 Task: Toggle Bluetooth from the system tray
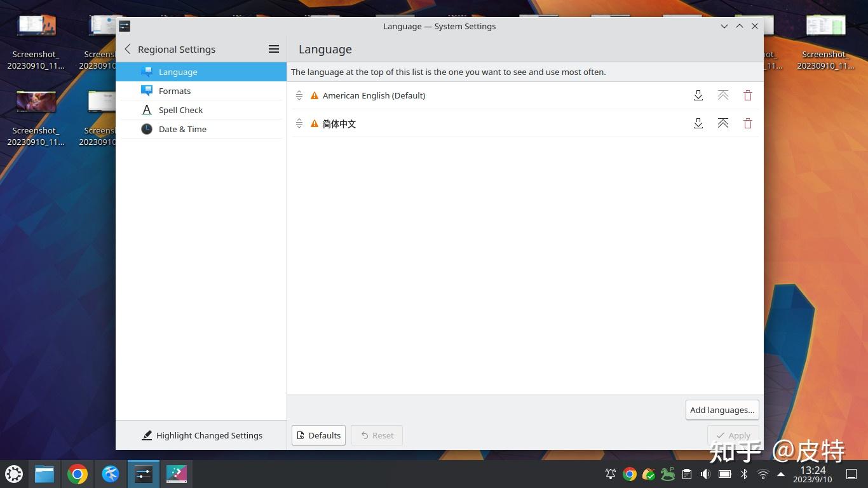coord(743,473)
